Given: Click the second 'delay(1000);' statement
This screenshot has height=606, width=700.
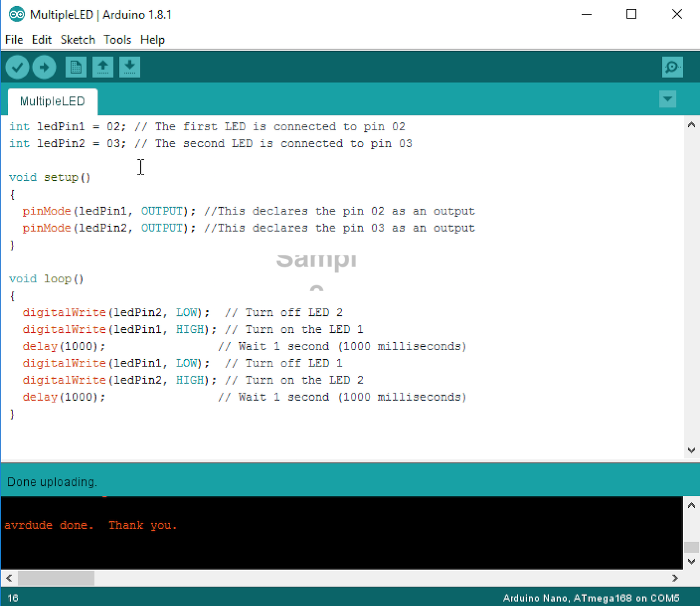Looking at the screenshot, I should [64, 397].
